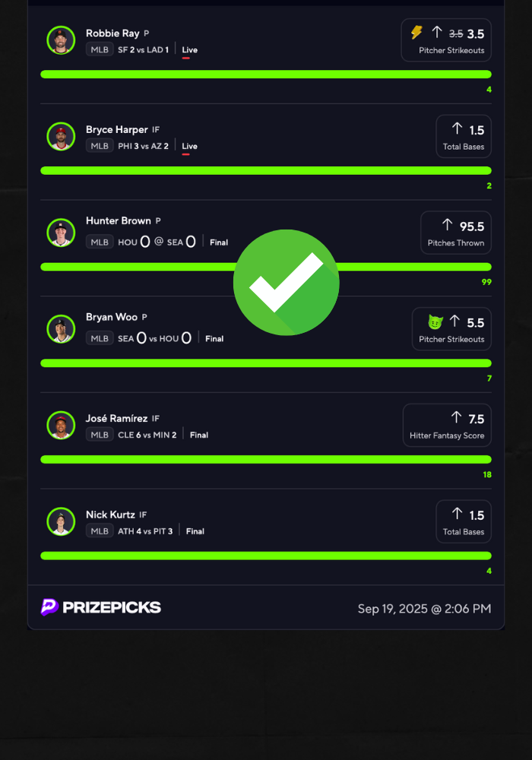Open Robbie Ray's 3.5 Pitcher Strikeouts box
Image resolution: width=532 pixels, height=760 pixels.
click(446, 40)
